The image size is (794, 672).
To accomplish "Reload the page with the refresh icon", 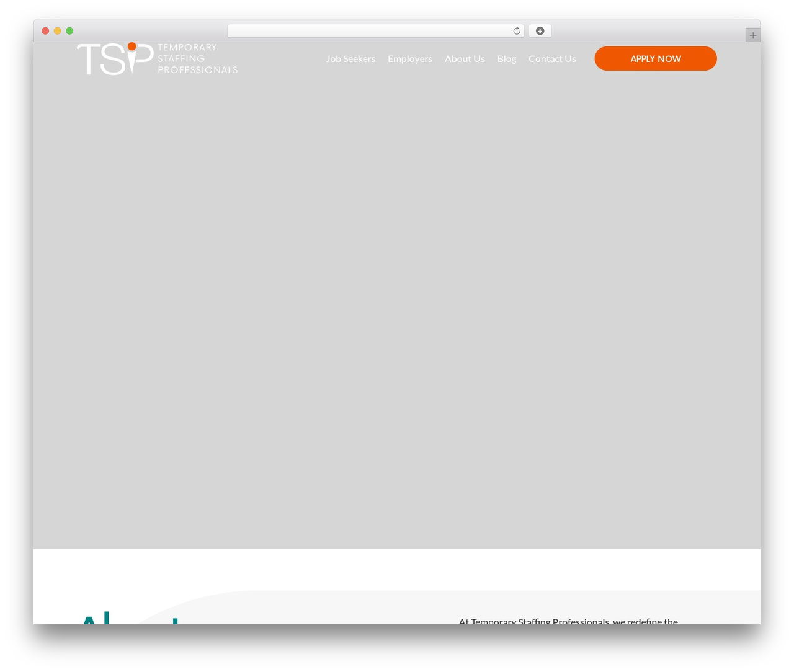I will (516, 31).
